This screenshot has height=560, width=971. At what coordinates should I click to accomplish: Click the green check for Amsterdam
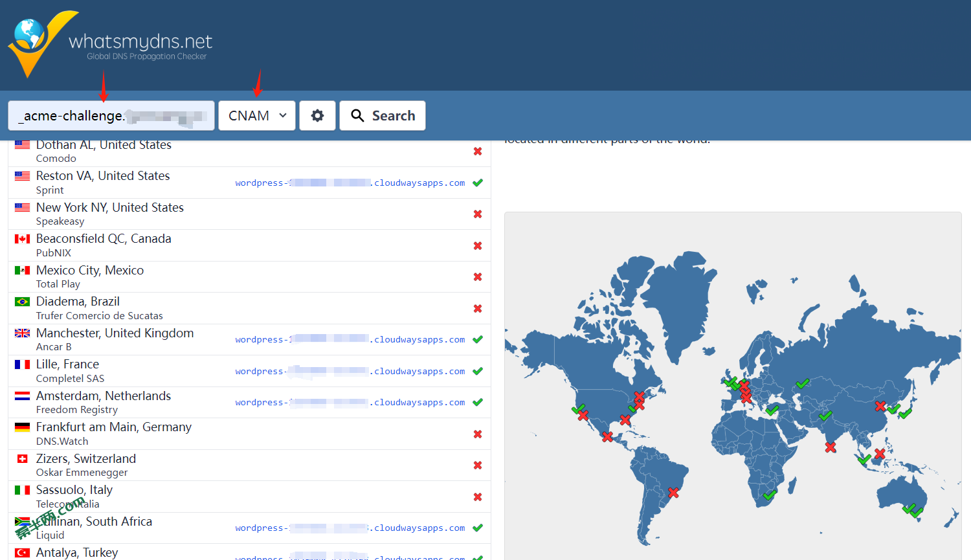[478, 402]
